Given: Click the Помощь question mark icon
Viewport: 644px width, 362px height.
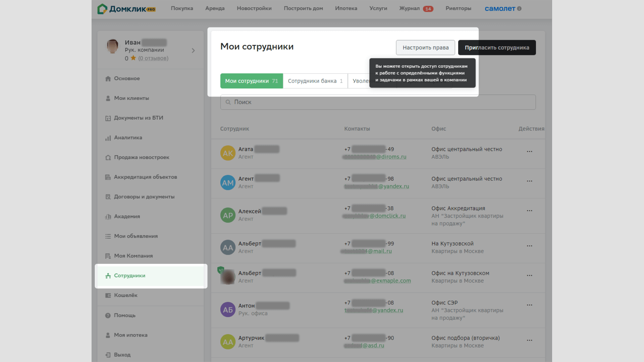Looking at the screenshot, I should click(x=108, y=315).
